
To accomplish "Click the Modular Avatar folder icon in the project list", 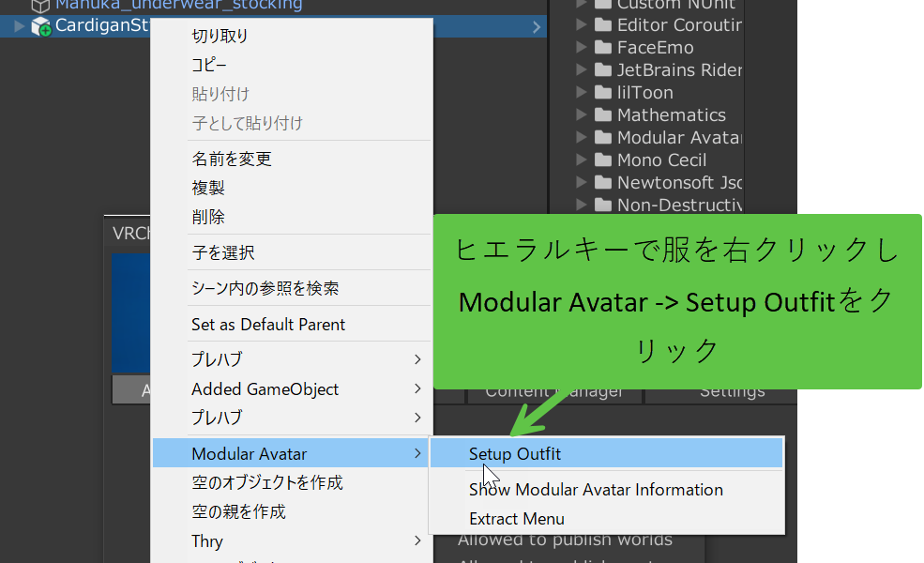I will click(603, 137).
